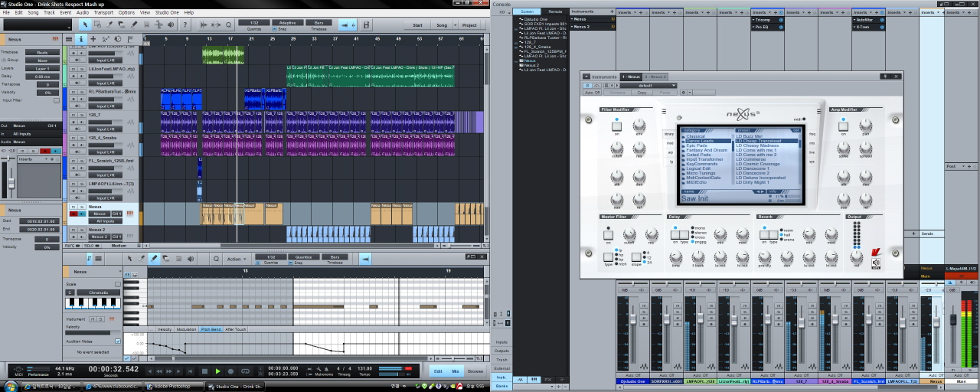Screen dimensions: 980x392
Task: Toggle Auto: Off button in plug-in header
Action: click(592, 93)
